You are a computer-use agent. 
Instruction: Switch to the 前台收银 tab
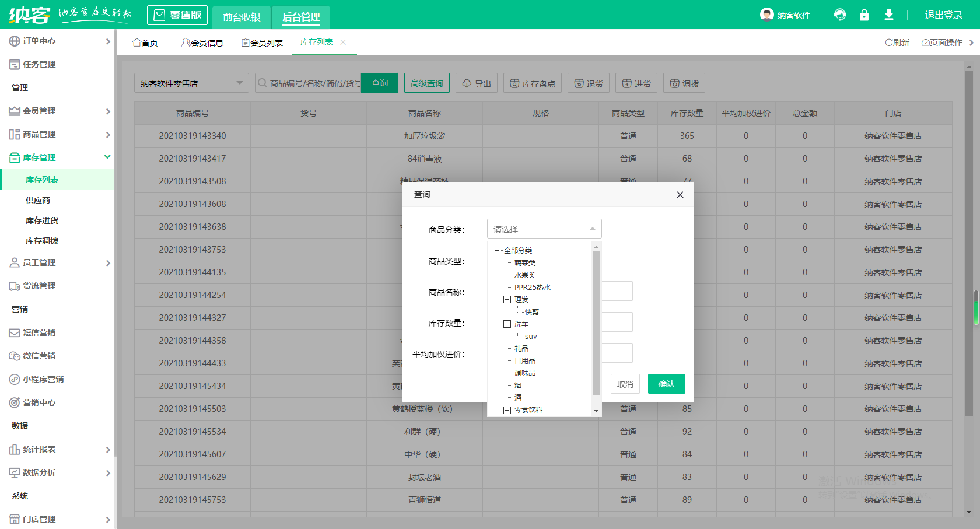coord(242,17)
